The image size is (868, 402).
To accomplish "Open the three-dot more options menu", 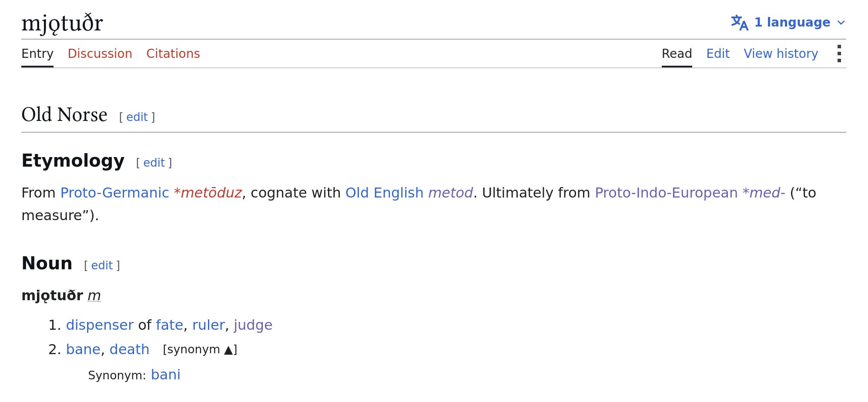I will pos(839,54).
